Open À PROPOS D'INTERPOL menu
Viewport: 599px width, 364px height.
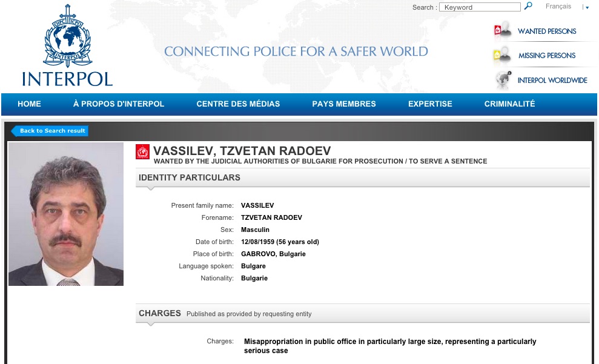(x=119, y=104)
